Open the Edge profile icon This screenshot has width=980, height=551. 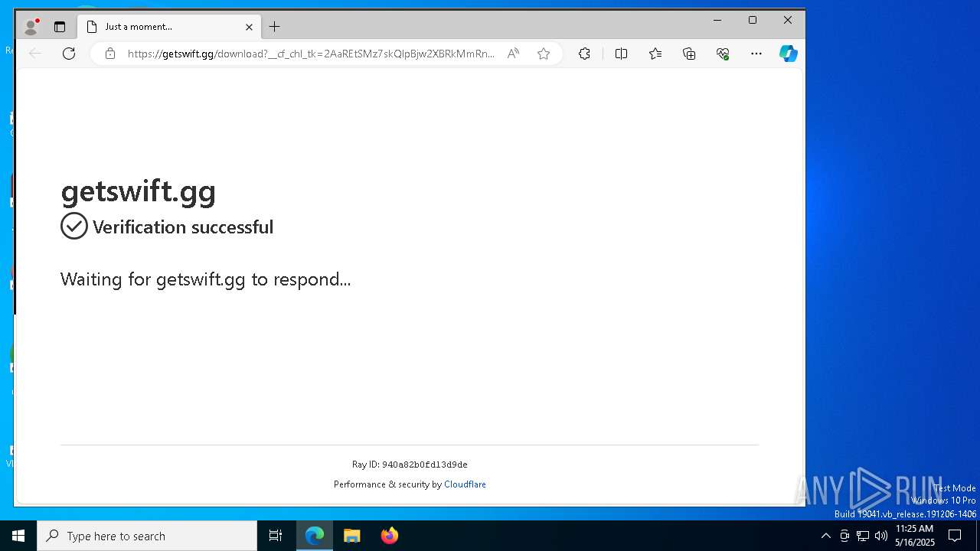(x=31, y=27)
